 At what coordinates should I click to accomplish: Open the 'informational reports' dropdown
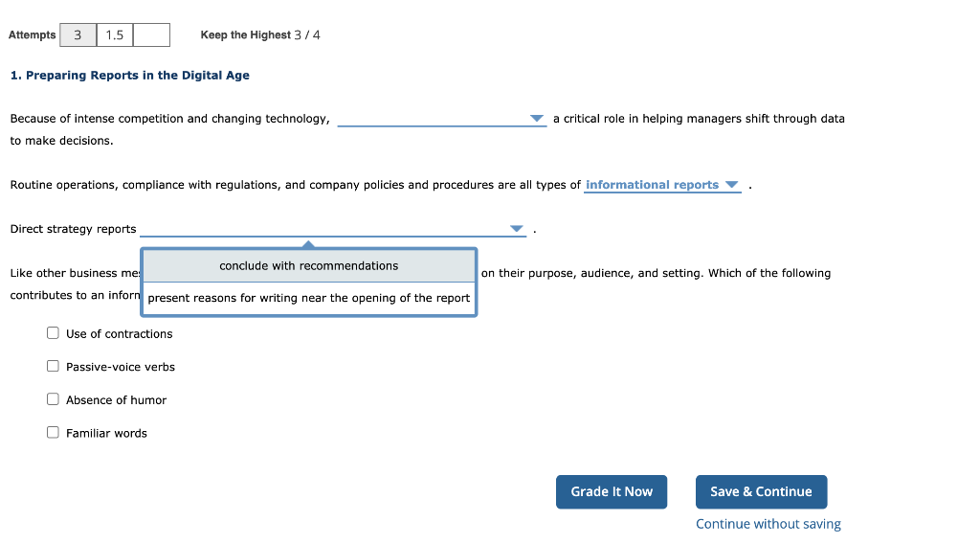tap(662, 185)
